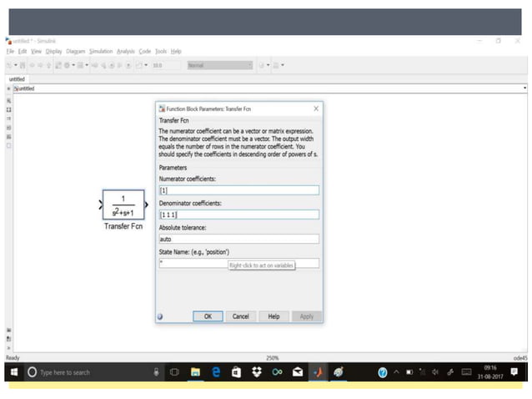Open the Action Center notification icon
Image resolution: width=532 pixels, height=399 pixels.
click(514, 371)
